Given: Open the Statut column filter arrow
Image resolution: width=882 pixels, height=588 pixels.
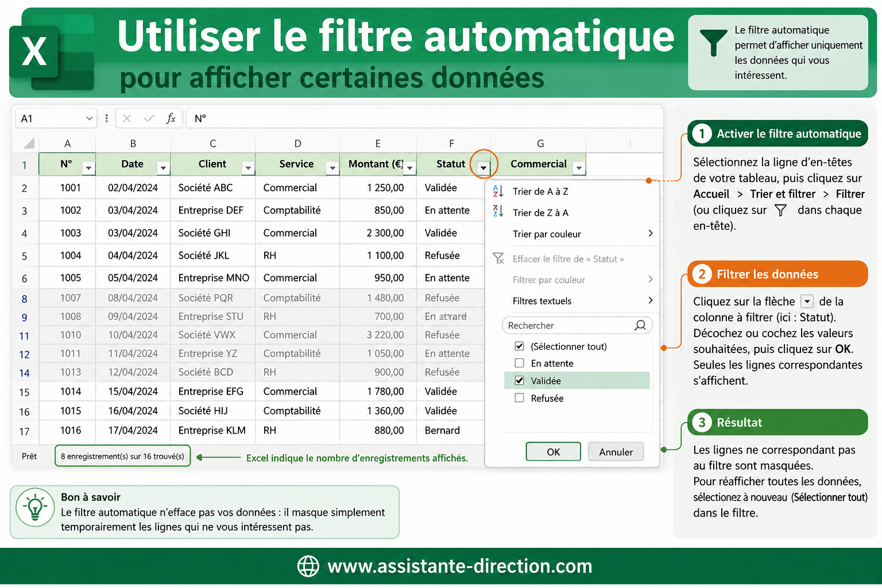Looking at the screenshot, I should click(483, 168).
